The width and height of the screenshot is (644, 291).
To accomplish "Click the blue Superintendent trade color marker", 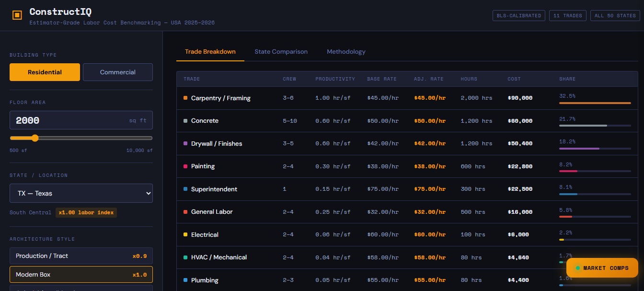I will point(185,189).
